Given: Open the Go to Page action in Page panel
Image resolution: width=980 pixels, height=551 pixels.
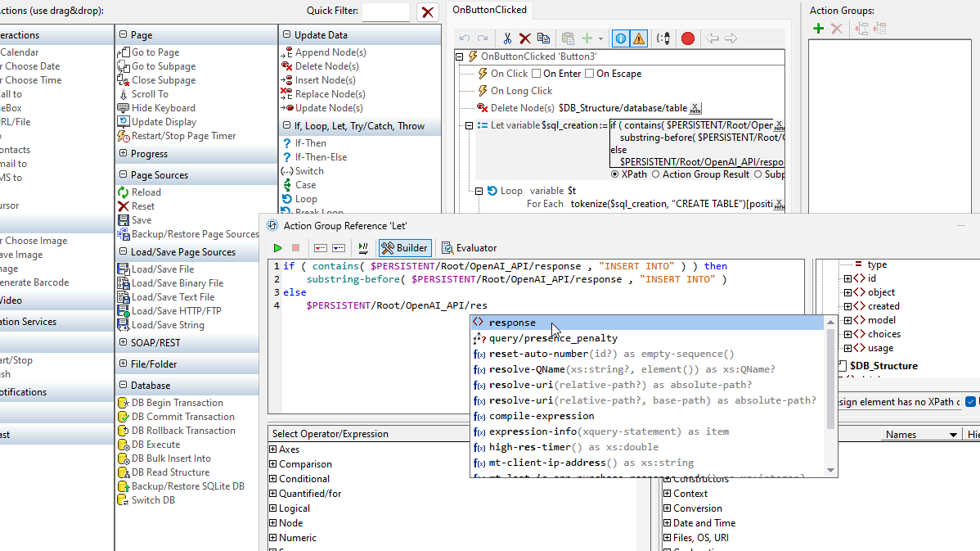Looking at the screenshot, I should click(156, 52).
